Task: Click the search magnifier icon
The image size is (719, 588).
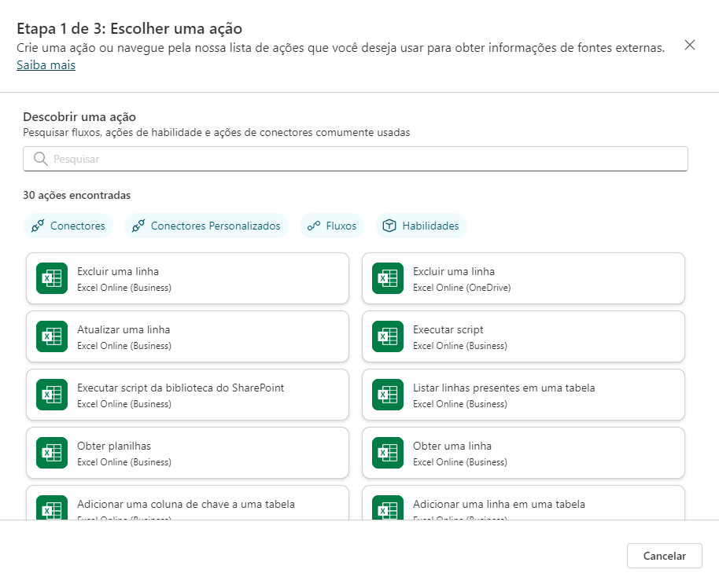Action: point(41,159)
